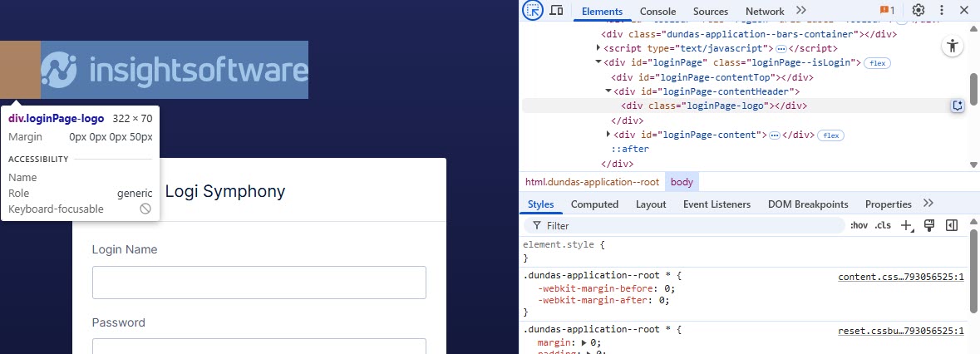The width and height of the screenshot is (980, 354).
Task: Open the Computed pane tab
Action: pyautogui.click(x=594, y=204)
